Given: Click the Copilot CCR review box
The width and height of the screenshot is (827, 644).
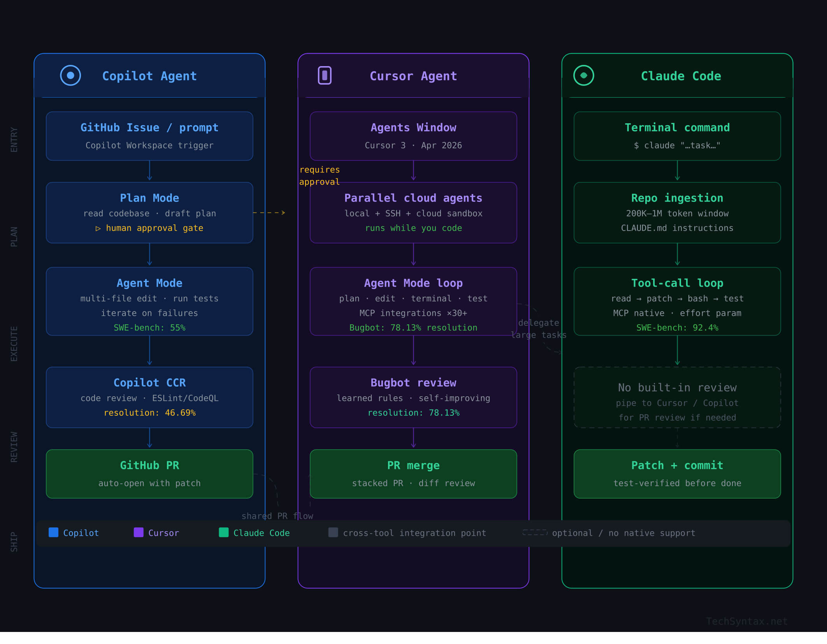Looking at the screenshot, I should pos(149,397).
